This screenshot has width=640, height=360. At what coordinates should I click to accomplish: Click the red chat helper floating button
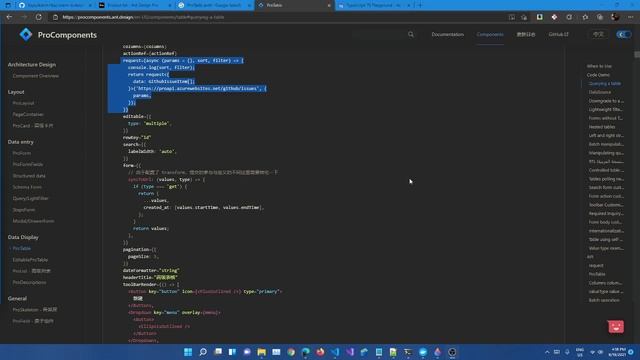click(616, 327)
